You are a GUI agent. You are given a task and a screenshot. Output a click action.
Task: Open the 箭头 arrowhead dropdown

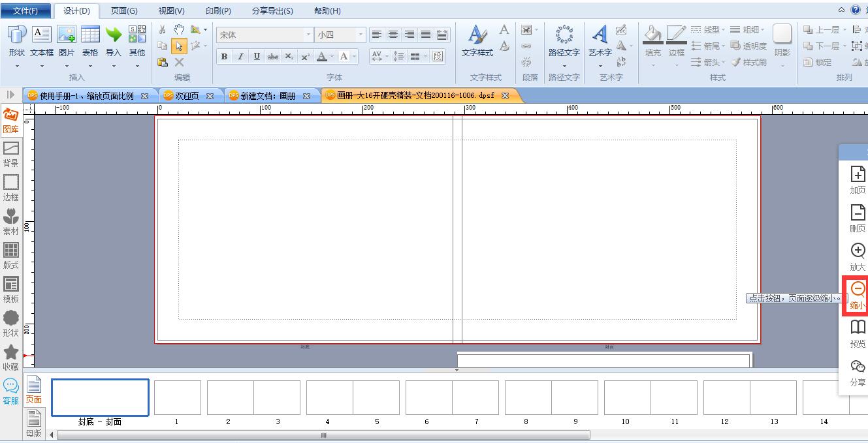[x=707, y=62]
